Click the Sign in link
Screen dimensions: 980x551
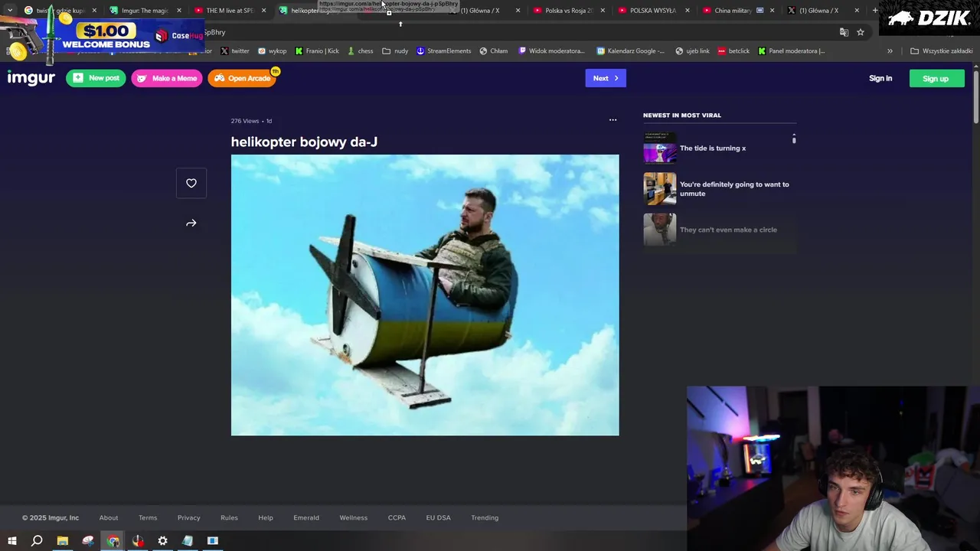tap(880, 78)
